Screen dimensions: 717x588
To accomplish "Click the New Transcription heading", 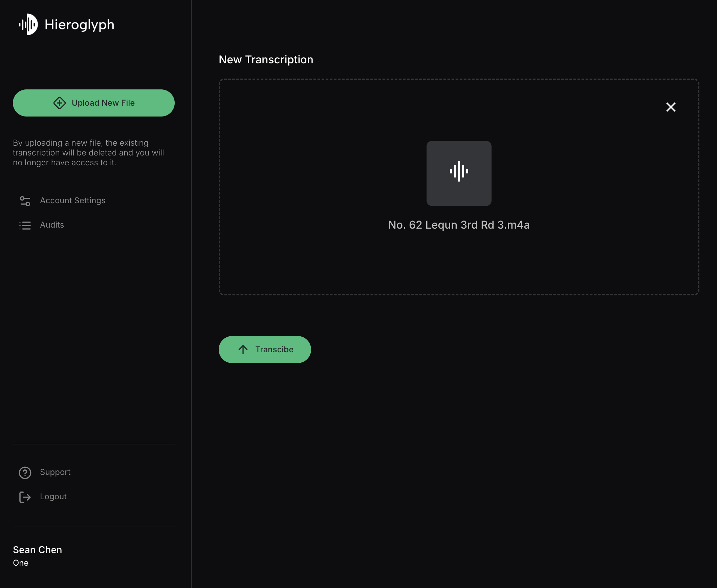I will click(x=266, y=60).
